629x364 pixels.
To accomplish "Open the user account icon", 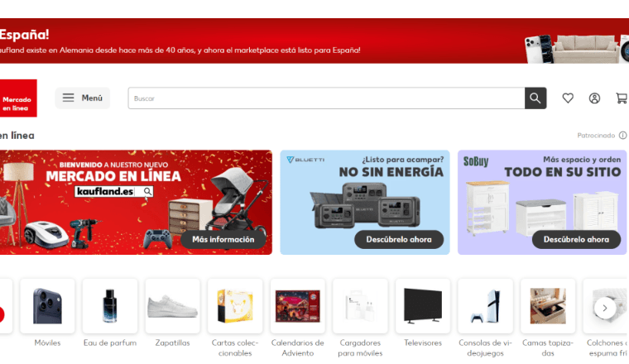I will 594,98.
